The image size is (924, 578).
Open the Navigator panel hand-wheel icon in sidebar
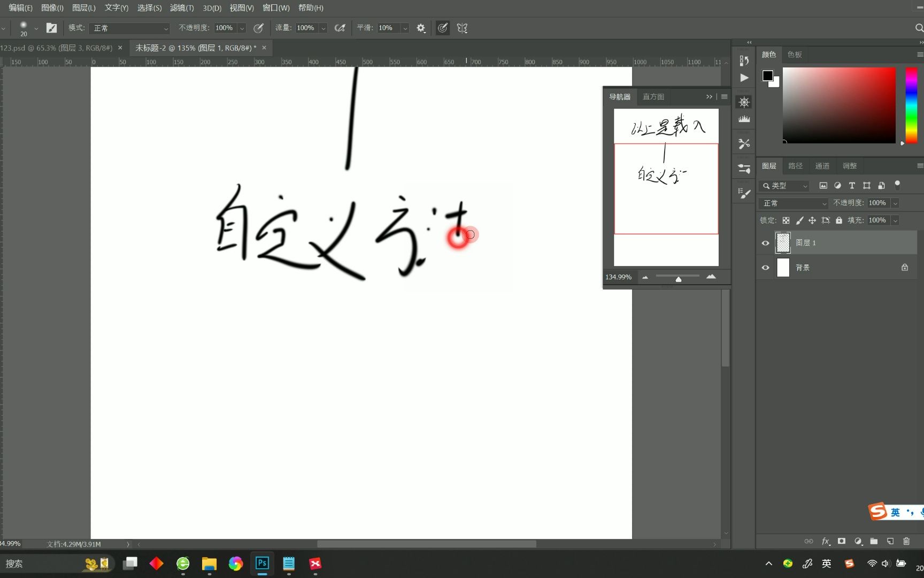[743, 102]
